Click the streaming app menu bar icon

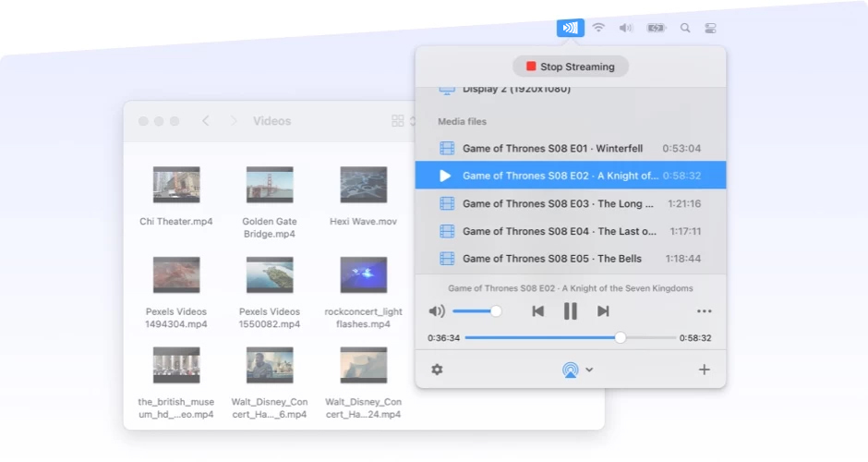point(570,28)
